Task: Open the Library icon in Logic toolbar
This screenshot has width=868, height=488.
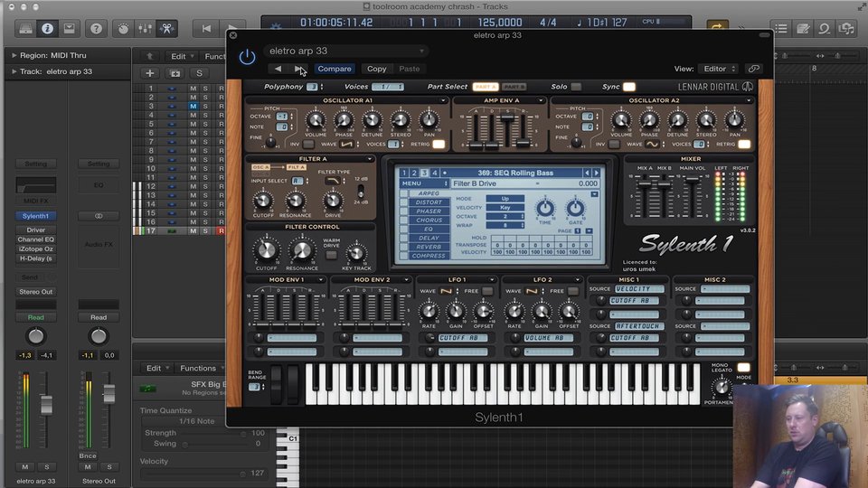Action: point(25,29)
